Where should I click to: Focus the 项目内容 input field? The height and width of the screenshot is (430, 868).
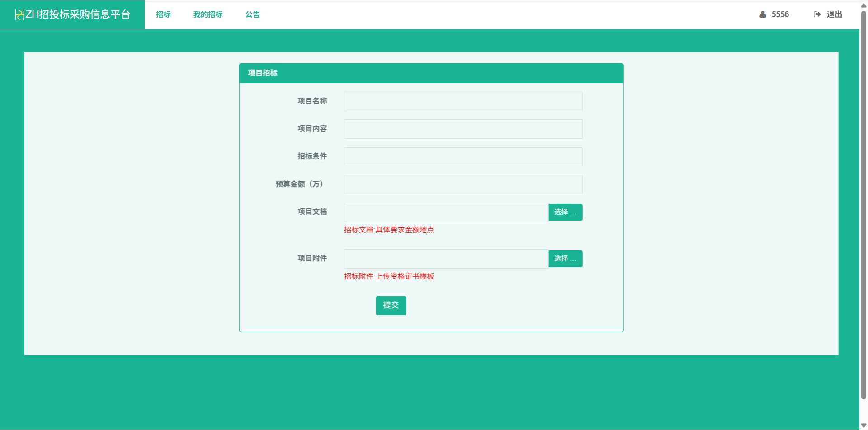point(463,129)
